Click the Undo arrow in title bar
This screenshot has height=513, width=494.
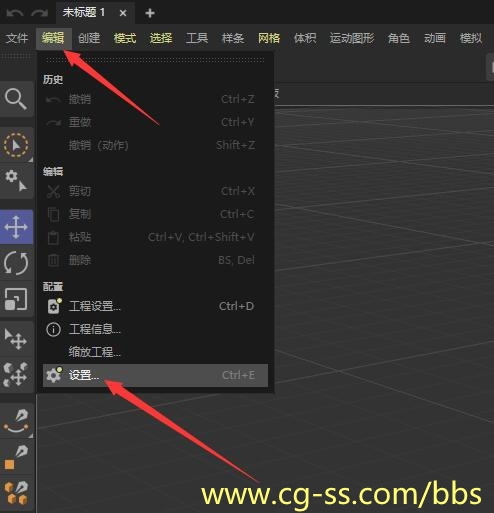[15, 13]
